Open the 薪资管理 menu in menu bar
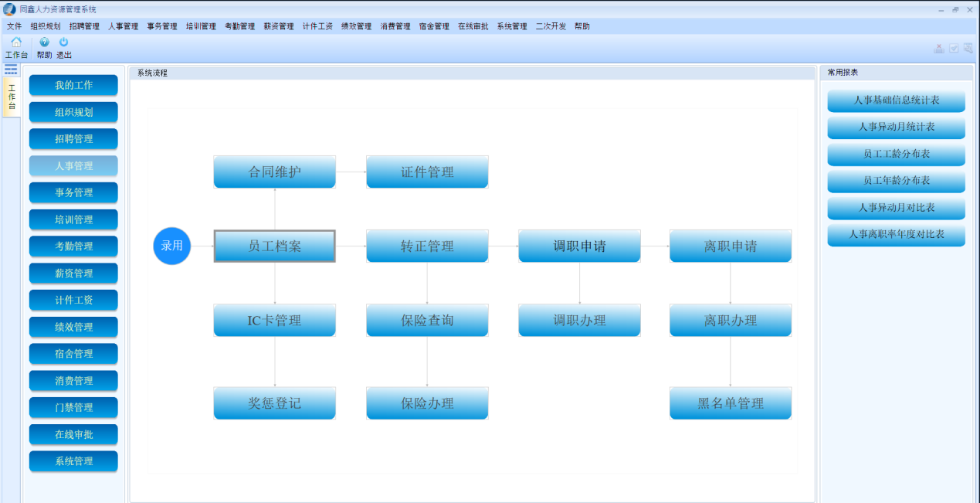980x503 pixels. 279,26
